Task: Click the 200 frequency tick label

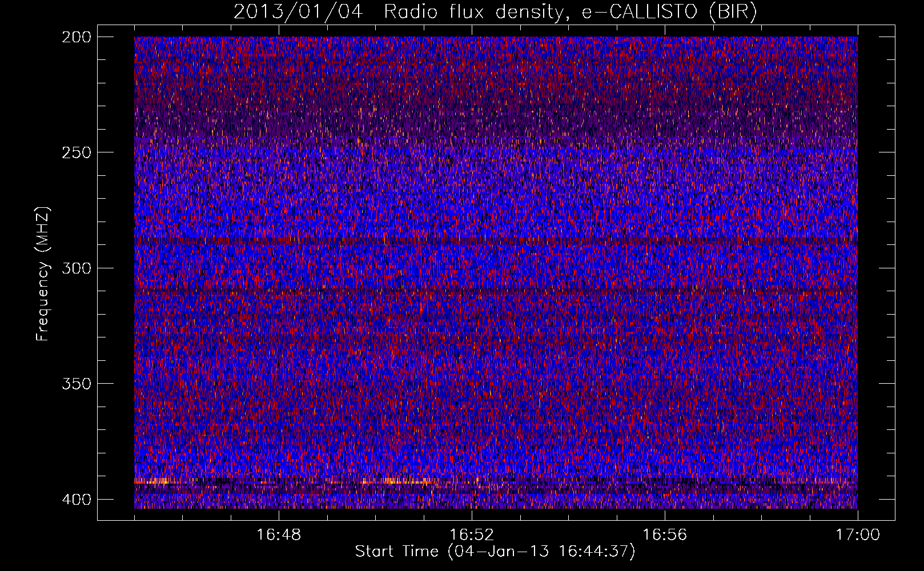Action: click(76, 37)
